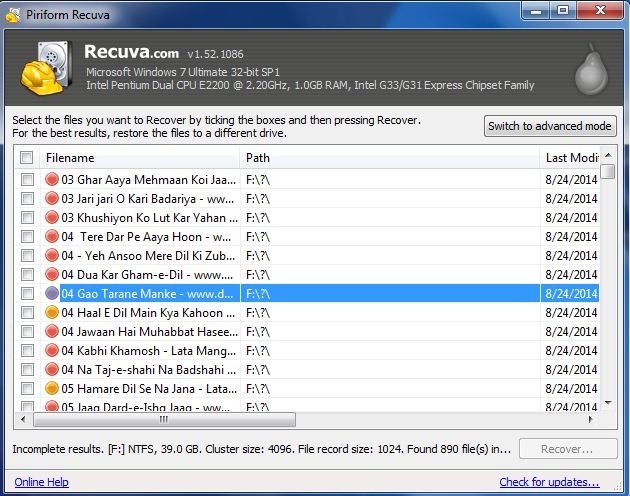
Task: Tick checkbox for 04 - Yeh Ansoo Mere Dil
Action: point(27,255)
